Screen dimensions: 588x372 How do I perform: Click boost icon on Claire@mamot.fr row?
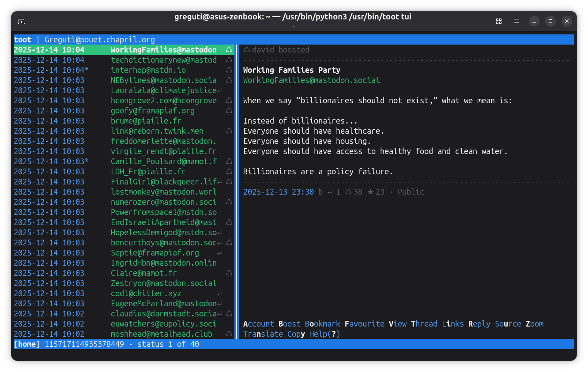point(229,273)
